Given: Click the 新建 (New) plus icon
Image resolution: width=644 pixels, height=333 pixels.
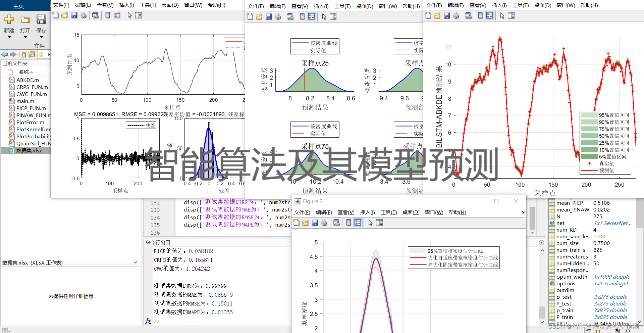Looking at the screenshot, I should coord(9,19).
